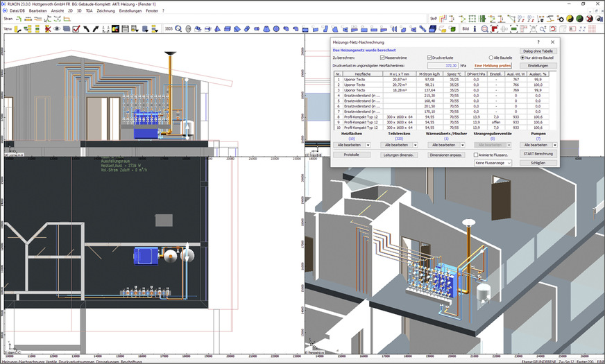This screenshot has height=364, width=605.
Task: Click the green arrow icon after Stran label
Action: pyautogui.click(x=18, y=19)
